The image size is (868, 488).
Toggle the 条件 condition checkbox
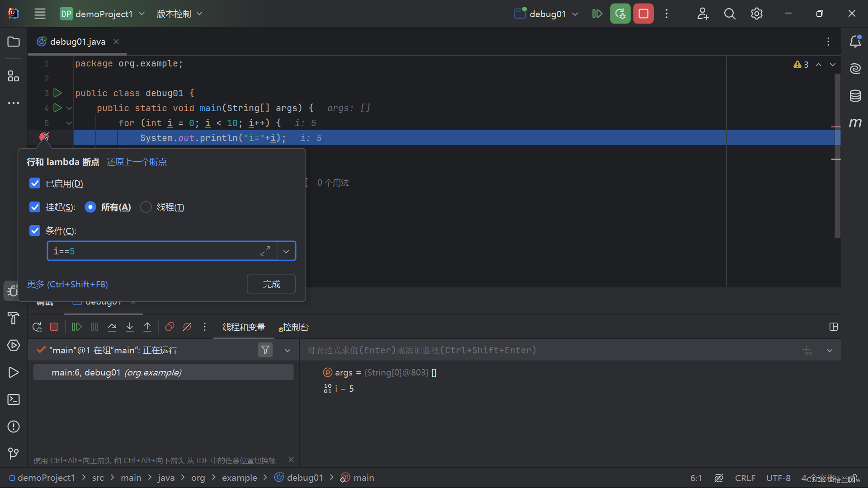(x=35, y=230)
